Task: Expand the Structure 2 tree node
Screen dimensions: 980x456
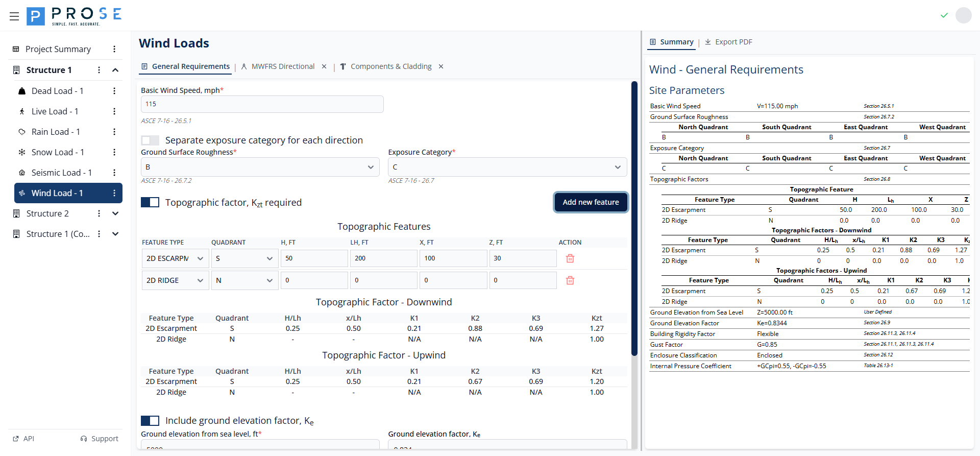Action: (115, 213)
